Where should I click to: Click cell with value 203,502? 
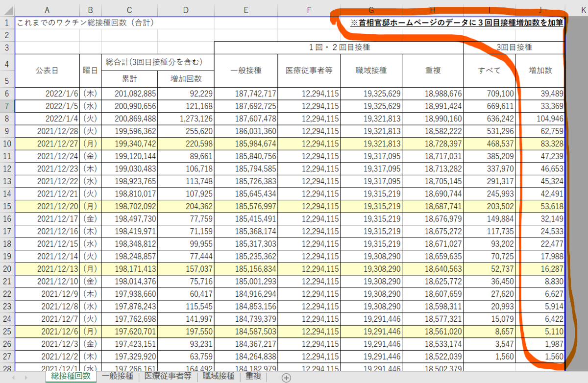489,205
